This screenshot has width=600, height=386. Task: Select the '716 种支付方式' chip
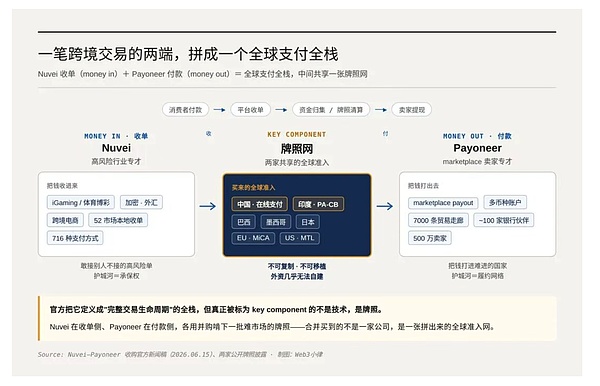[75, 238]
